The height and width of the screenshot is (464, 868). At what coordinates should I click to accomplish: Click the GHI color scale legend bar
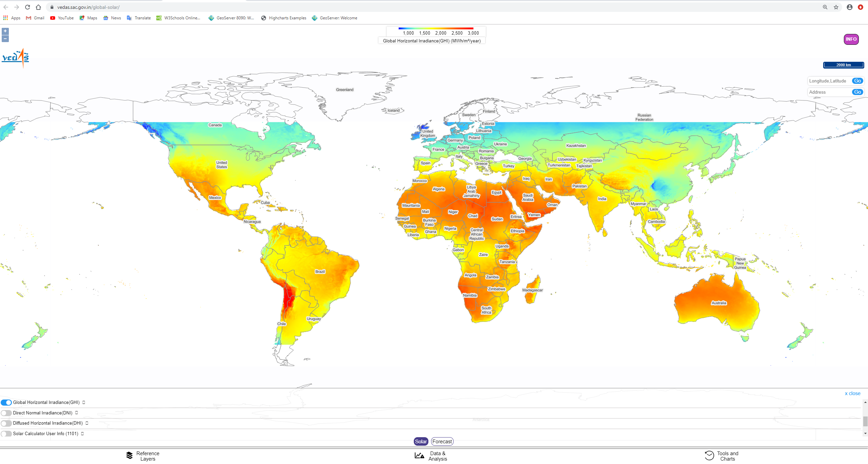pos(436,28)
